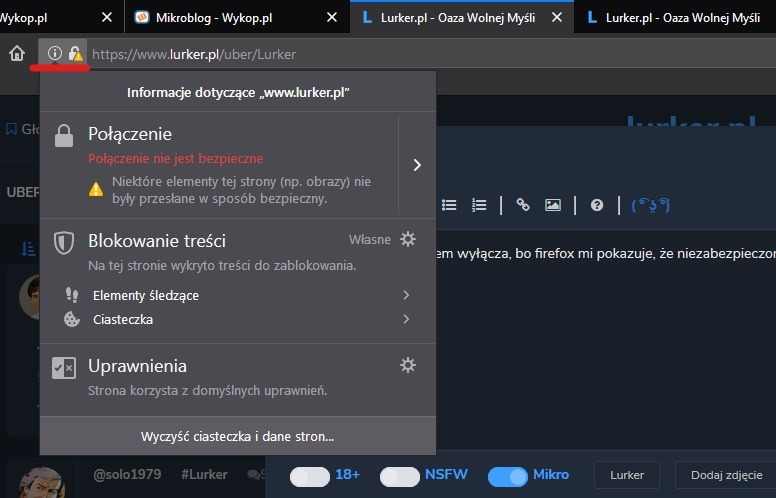Image resolution: width=776 pixels, height=498 pixels.
Task: Close the Mikroblog - Wykop.pl tab
Action: tap(332, 17)
